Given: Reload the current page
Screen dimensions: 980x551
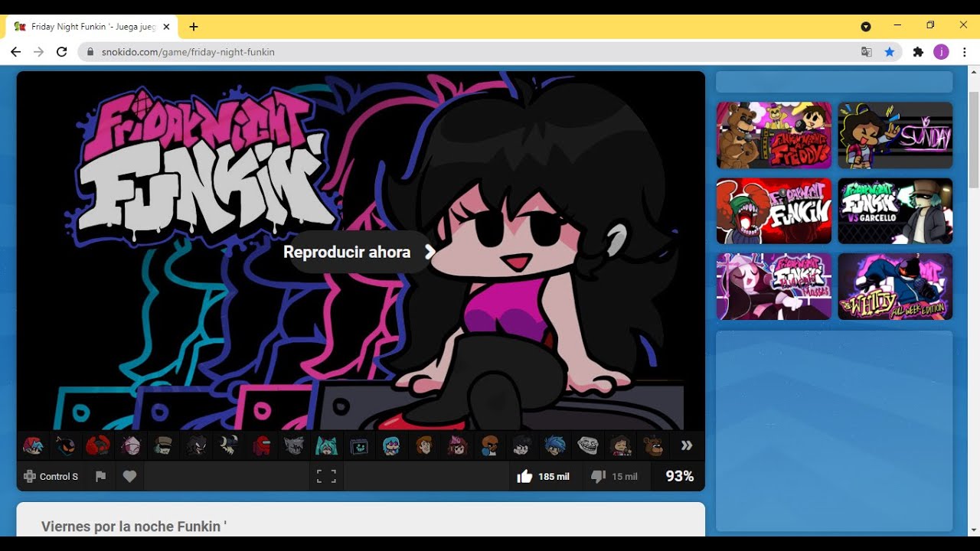Looking at the screenshot, I should tap(62, 52).
